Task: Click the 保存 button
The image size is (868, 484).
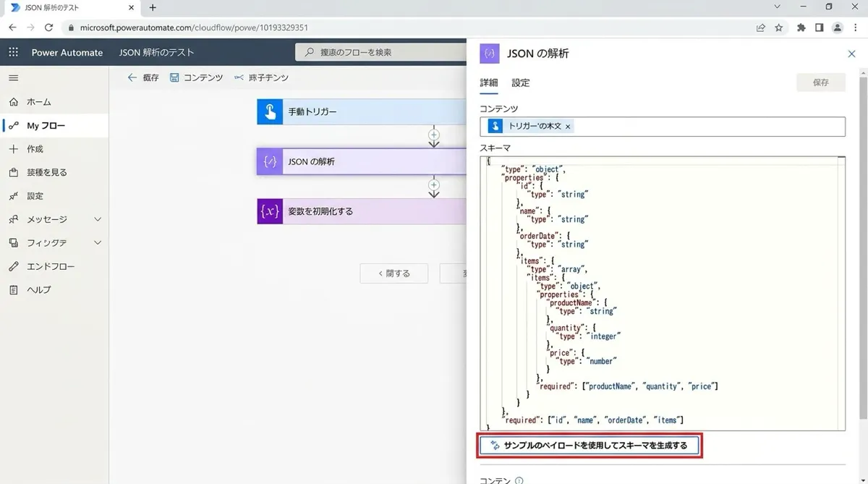Action: (x=821, y=82)
